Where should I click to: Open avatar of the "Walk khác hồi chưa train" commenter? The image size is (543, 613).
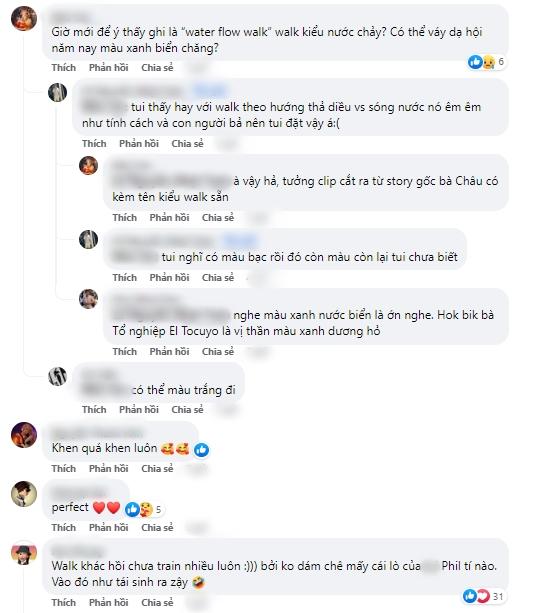(24, 553)
